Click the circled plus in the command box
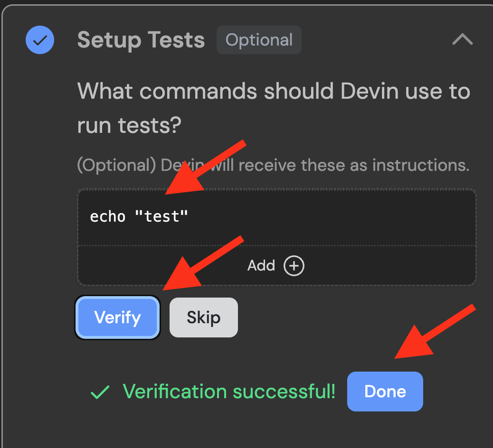 click(x=294, y=266)
